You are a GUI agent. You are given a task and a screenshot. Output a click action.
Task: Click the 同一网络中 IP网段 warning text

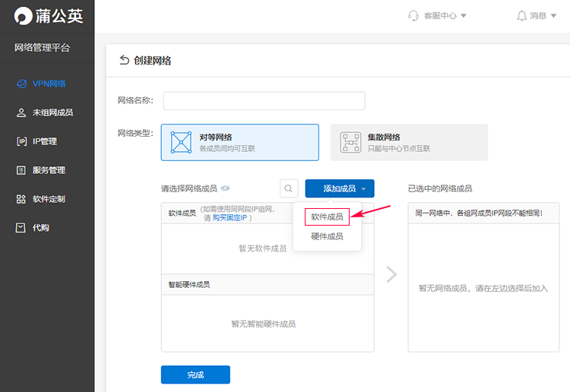[479, 213]
